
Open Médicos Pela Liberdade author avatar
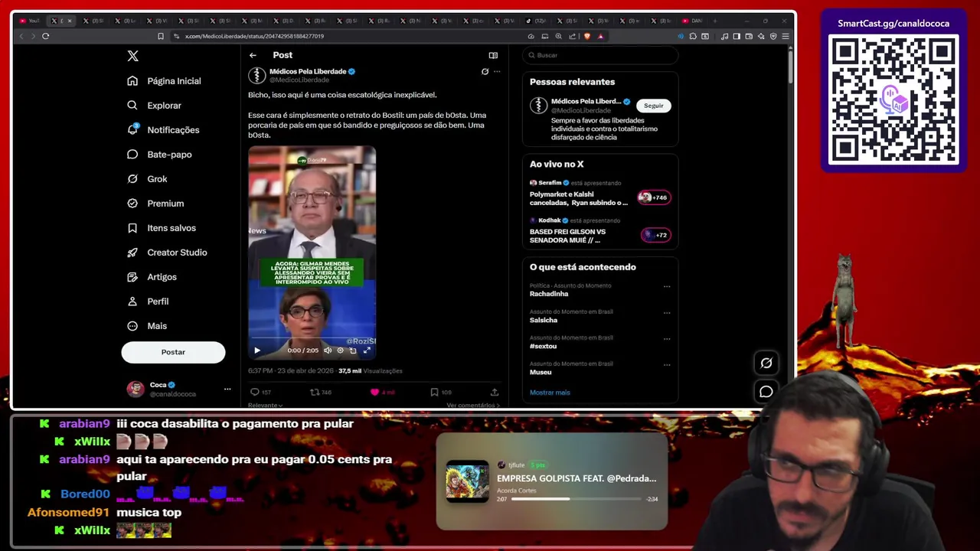257,75
